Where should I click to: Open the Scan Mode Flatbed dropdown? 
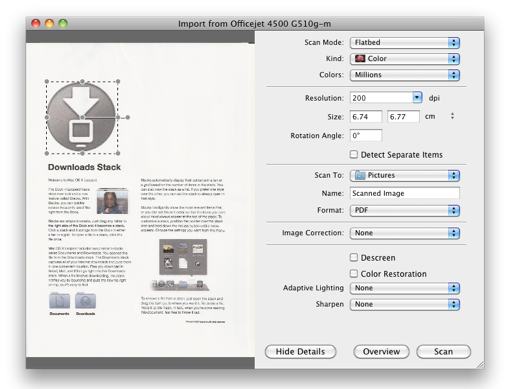tap(405, 43)
